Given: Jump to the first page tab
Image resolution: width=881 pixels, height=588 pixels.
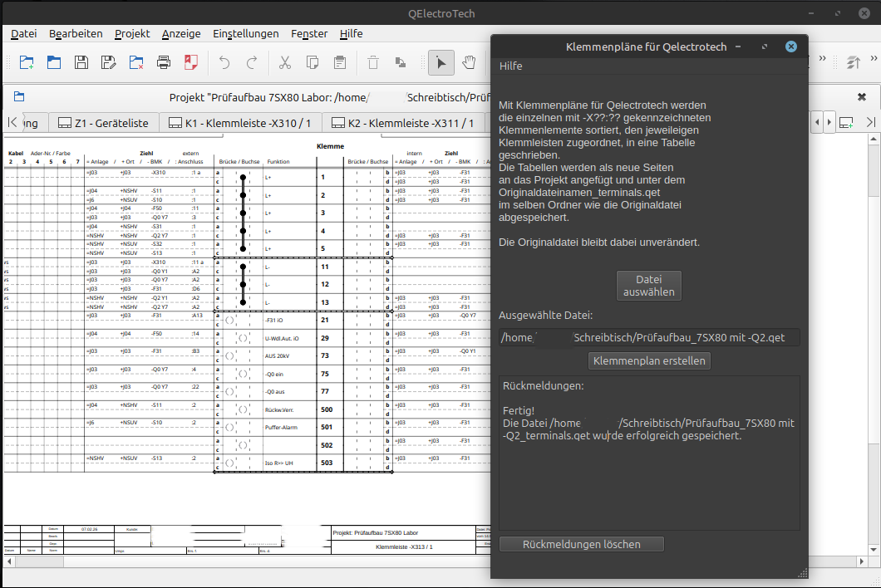Looking at the screenshot, I should coord(12,122).
